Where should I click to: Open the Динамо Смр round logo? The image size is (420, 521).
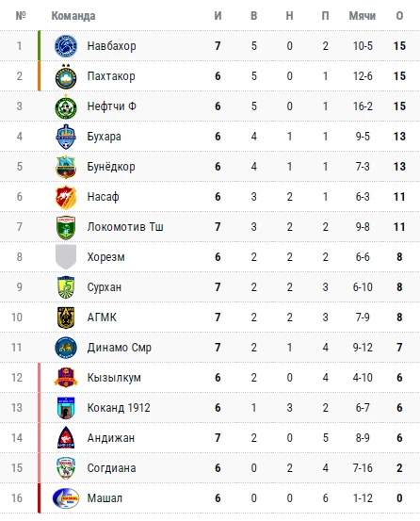pos(66,348)
